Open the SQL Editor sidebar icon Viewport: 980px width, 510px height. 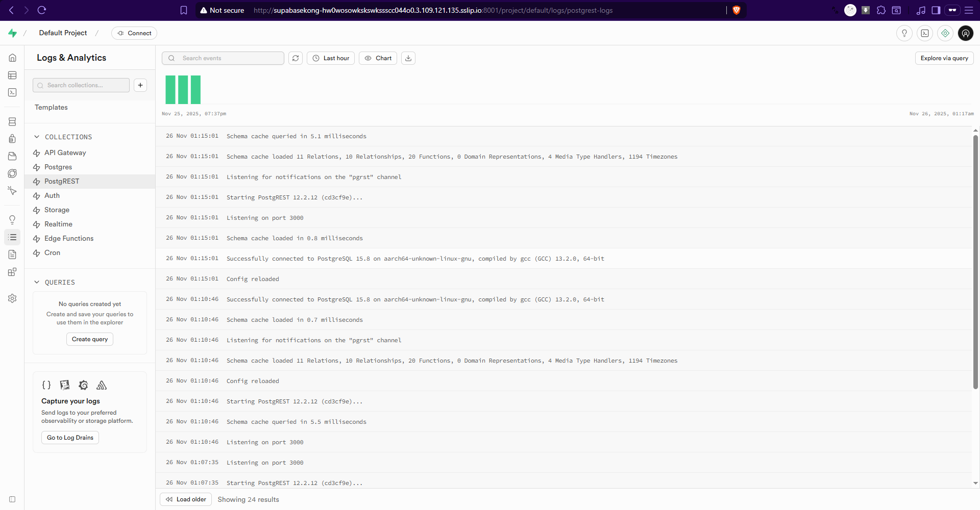pos(12,92)
